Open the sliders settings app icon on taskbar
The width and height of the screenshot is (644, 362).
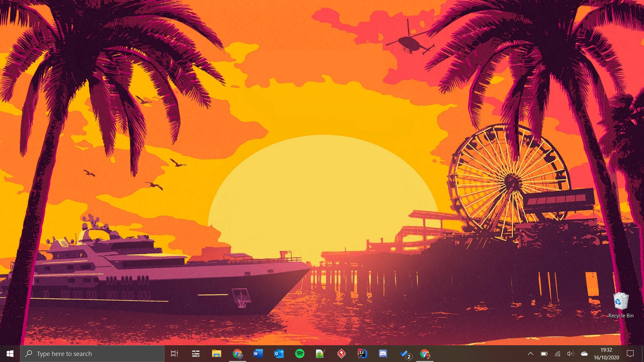(x=196, y=354)
